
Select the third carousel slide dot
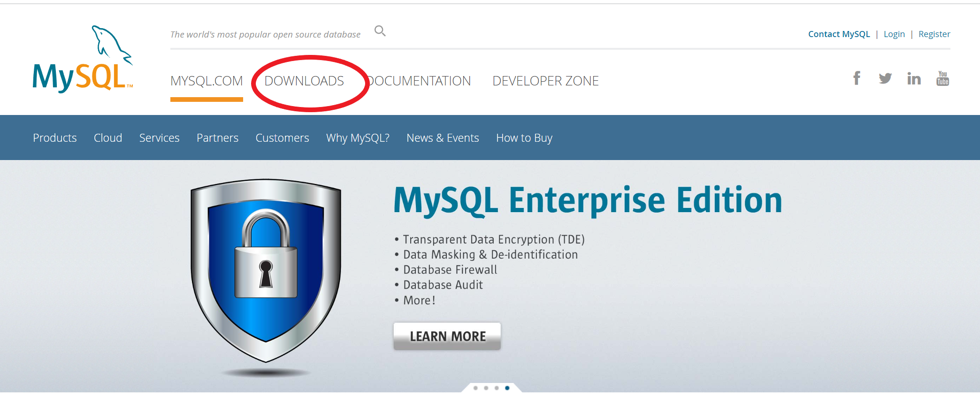pos(497,388)
